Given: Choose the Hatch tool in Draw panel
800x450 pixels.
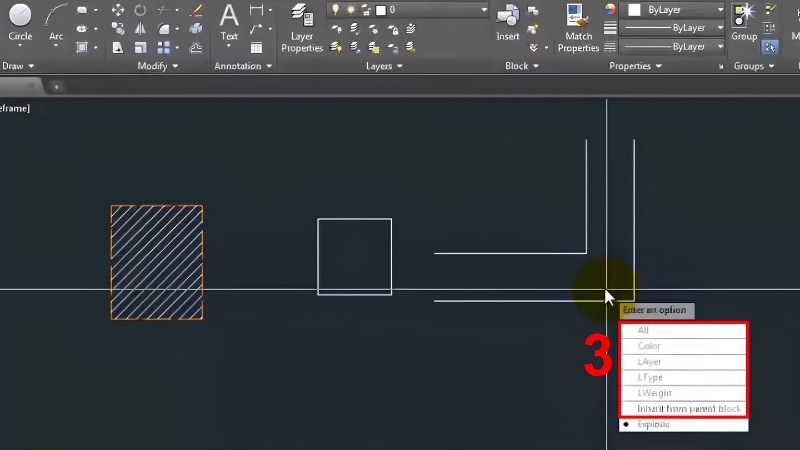Looking at the screenshot, I should point(82,47).
